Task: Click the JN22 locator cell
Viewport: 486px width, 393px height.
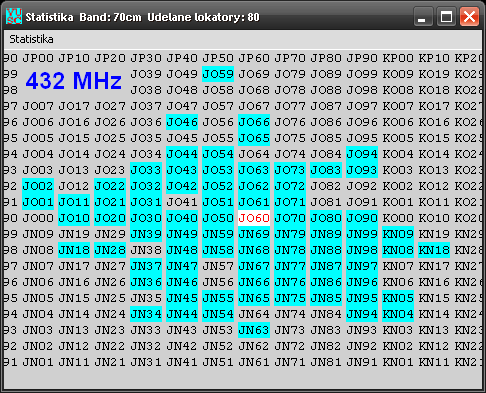Action: point(110,346)
